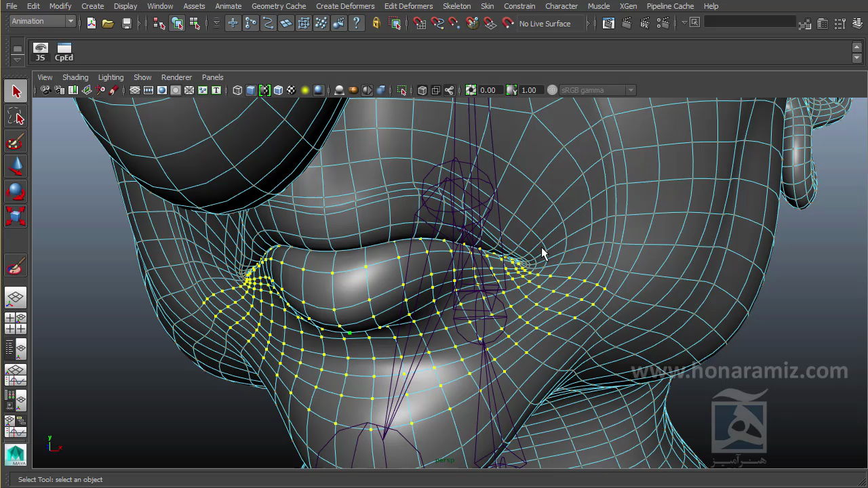Open the Edit Deformers menu
This screenshot has width=868, height=488.
point(408,6)
